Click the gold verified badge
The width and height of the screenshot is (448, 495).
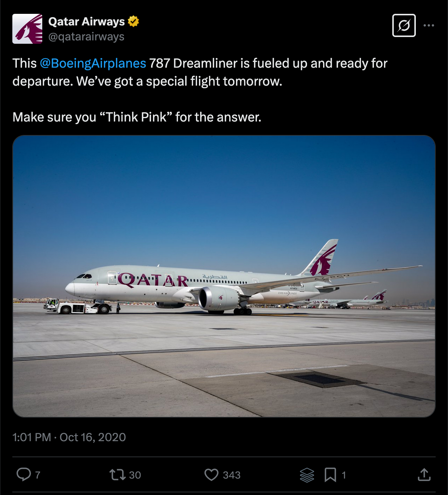[x=134, y=21]
